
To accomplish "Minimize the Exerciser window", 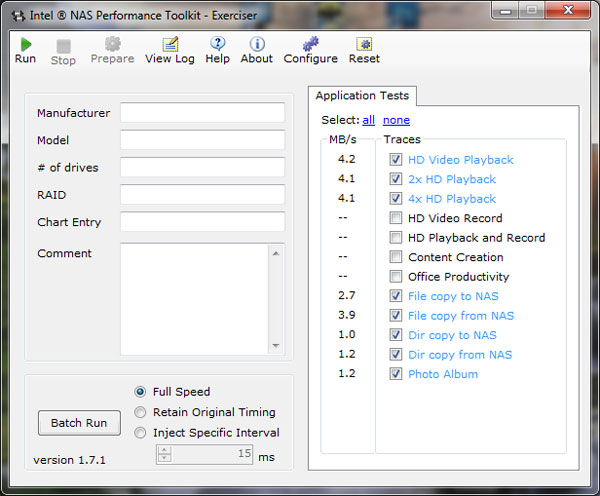I will click(505, 10).
